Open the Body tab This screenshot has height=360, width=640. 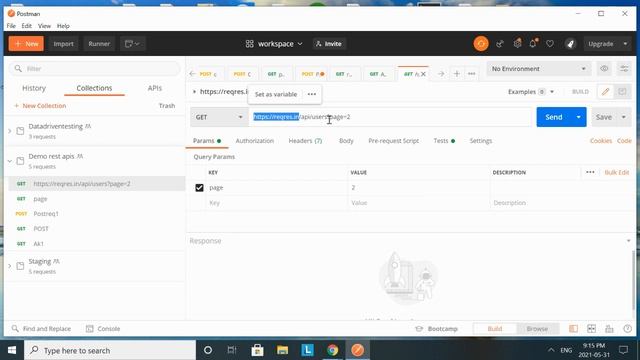tap(346, 141)
